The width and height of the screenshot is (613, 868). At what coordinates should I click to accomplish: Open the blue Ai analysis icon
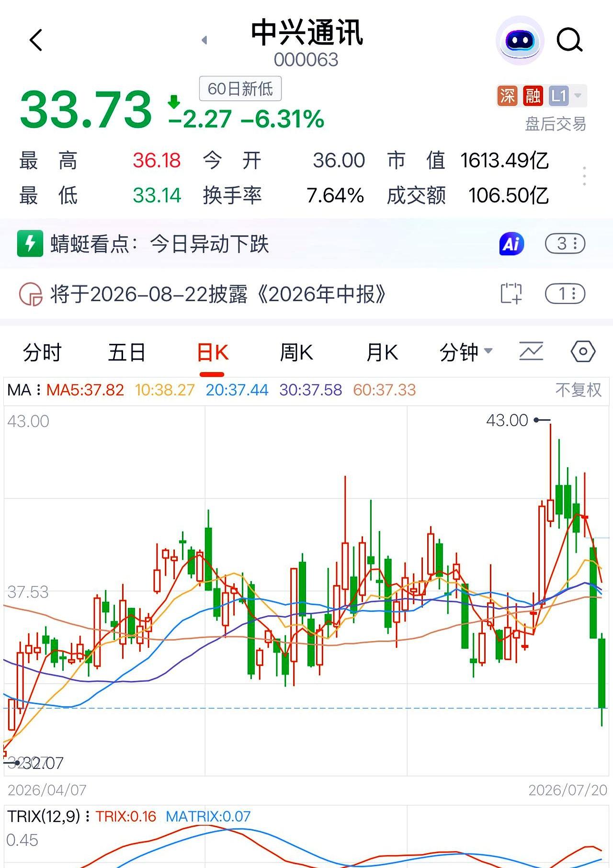click(x=511, y=244)
